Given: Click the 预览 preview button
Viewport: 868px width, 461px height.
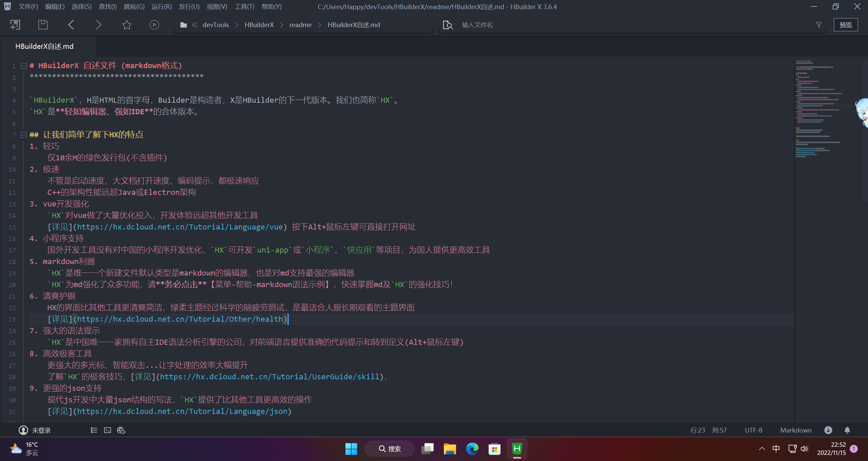Looking at the screenshot, I should click(x=846, y=24).
